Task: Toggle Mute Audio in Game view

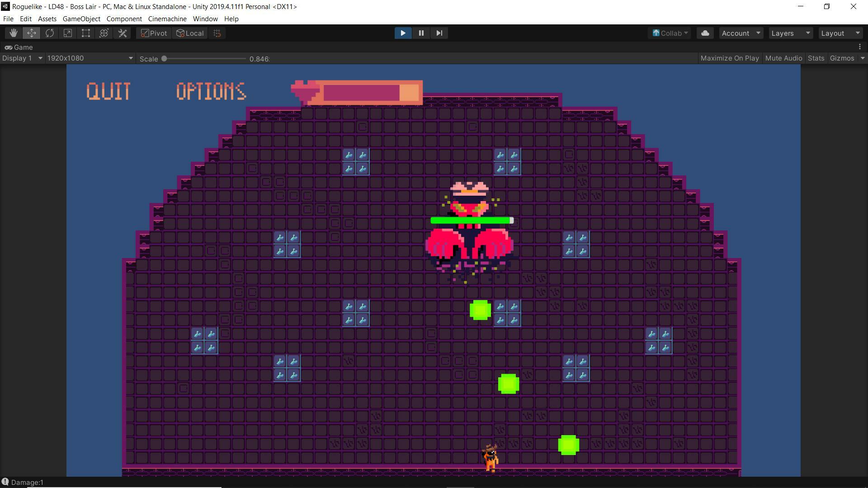Action: coord(783,58)
